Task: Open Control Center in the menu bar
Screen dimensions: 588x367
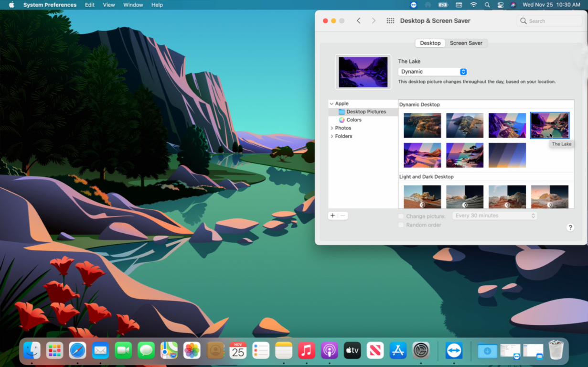Action: pyautogui.click(x=501, y=5)
